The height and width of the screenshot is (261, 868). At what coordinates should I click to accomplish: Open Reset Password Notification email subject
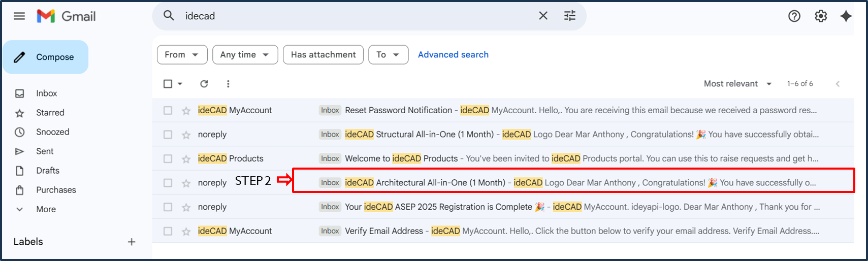point(398,110)
